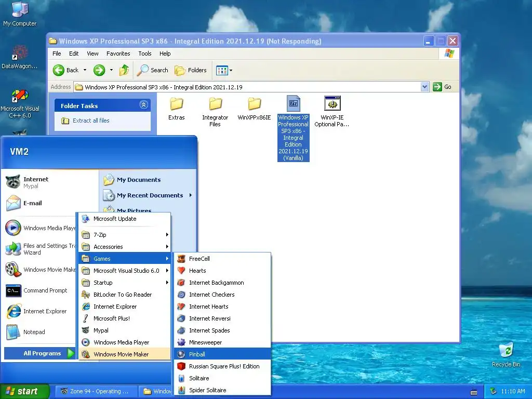Open Command Prompt from Start menu
532x399 pixels.
tap(39, 290)
